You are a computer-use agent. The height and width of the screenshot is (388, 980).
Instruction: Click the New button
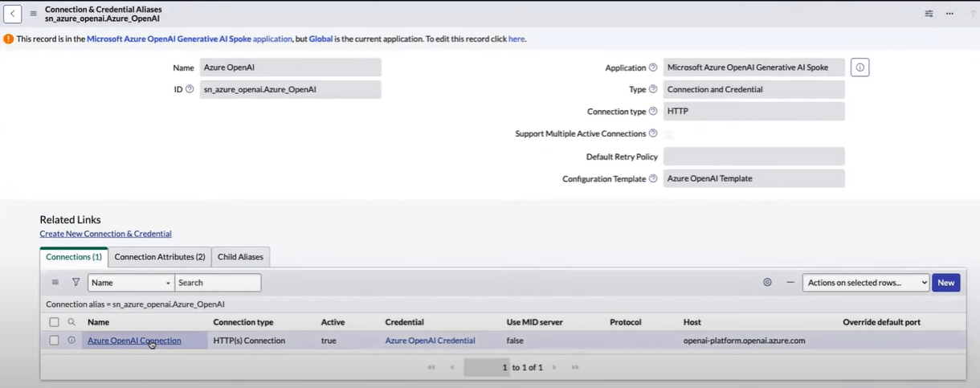[945, 283]
